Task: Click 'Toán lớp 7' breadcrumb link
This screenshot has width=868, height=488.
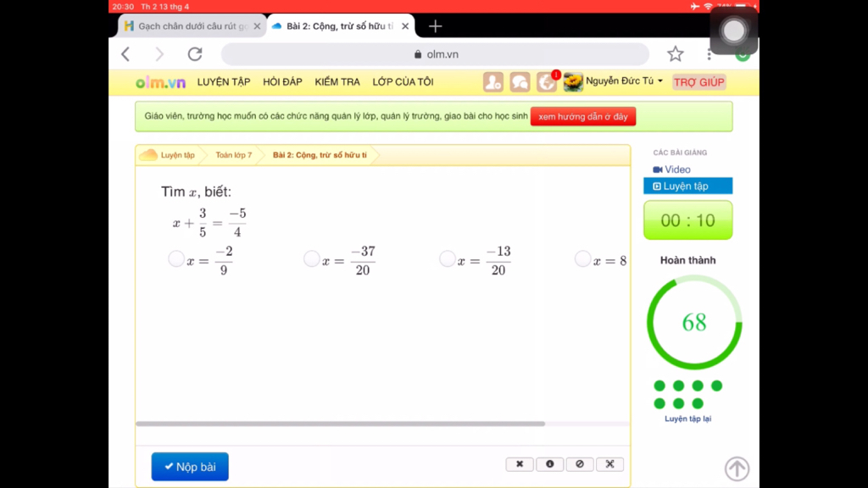Action: pyautogui.click(x=234, y=155)
